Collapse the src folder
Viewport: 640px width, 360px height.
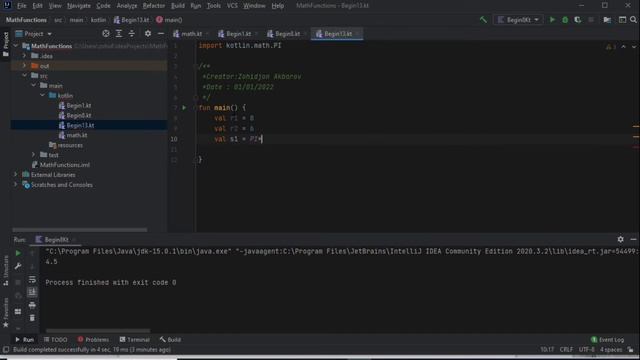(24, 76)
